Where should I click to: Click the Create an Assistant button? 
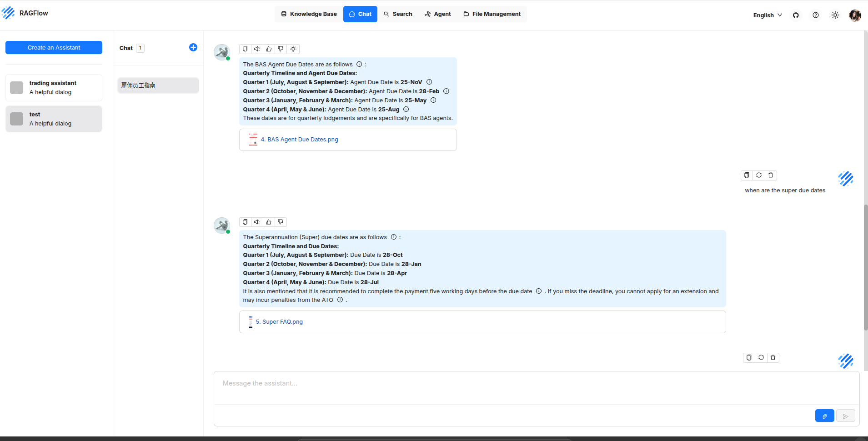coord(54,47)
